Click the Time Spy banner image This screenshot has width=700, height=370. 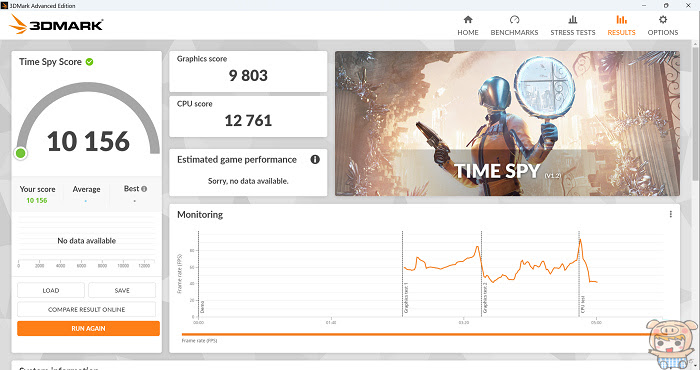[x=508, y=123]
